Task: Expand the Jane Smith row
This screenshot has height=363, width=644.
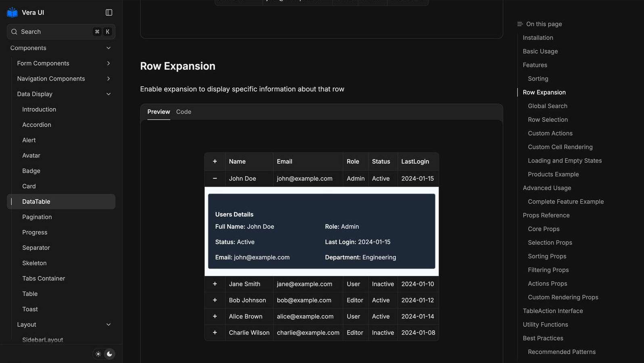Action: click(x=215, y=284)
